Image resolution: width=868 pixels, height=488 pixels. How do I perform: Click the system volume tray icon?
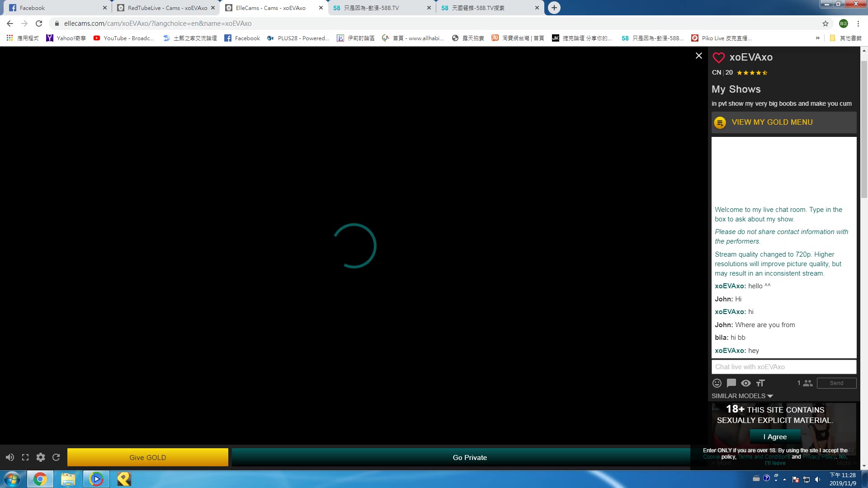coord(817,479)
